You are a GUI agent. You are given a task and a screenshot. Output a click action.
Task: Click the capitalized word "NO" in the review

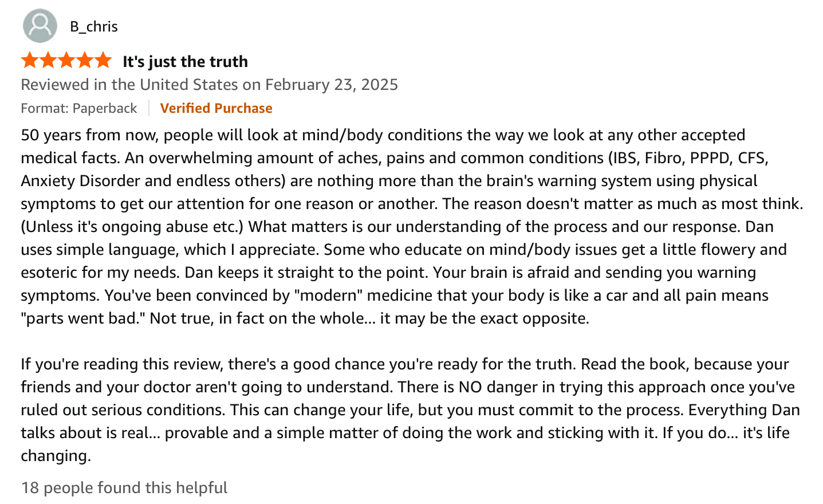tap(470, 387)
